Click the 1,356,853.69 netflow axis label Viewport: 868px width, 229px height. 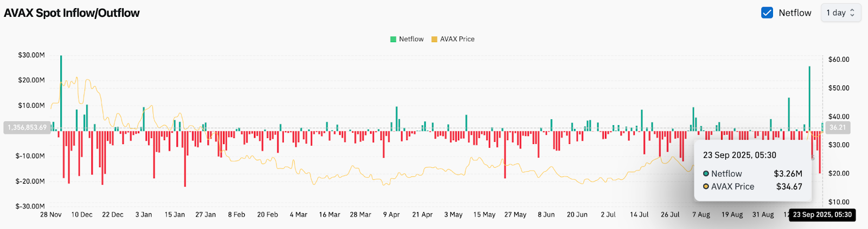tap(27, 128)
